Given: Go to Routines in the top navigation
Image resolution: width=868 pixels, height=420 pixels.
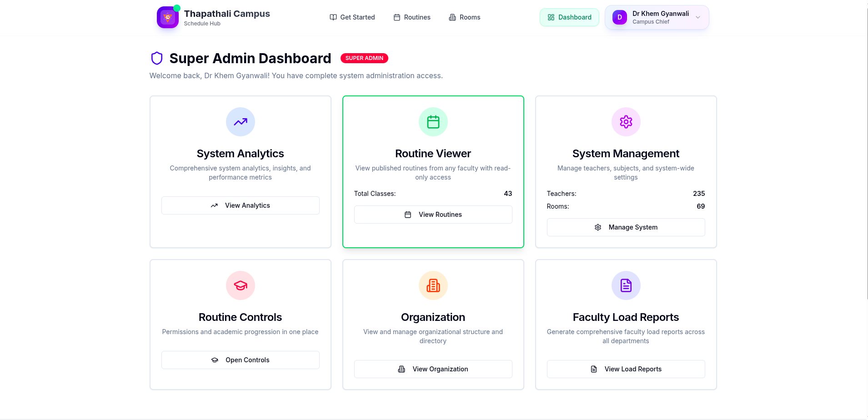Looking at the screenshot, I should tap(412, 17).
